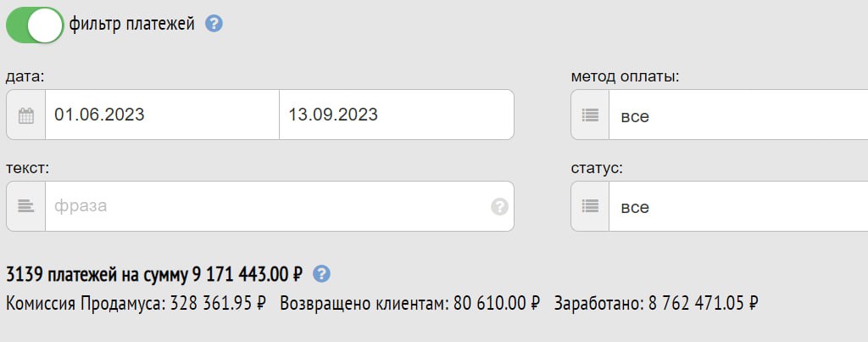Click the Комиссия Продамуса amount

coord(218,303)
